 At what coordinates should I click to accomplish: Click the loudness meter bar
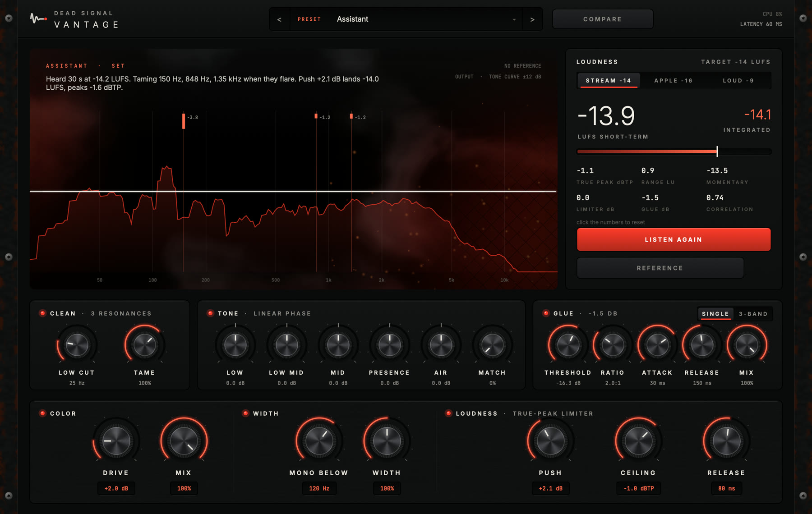coord(674,151)
